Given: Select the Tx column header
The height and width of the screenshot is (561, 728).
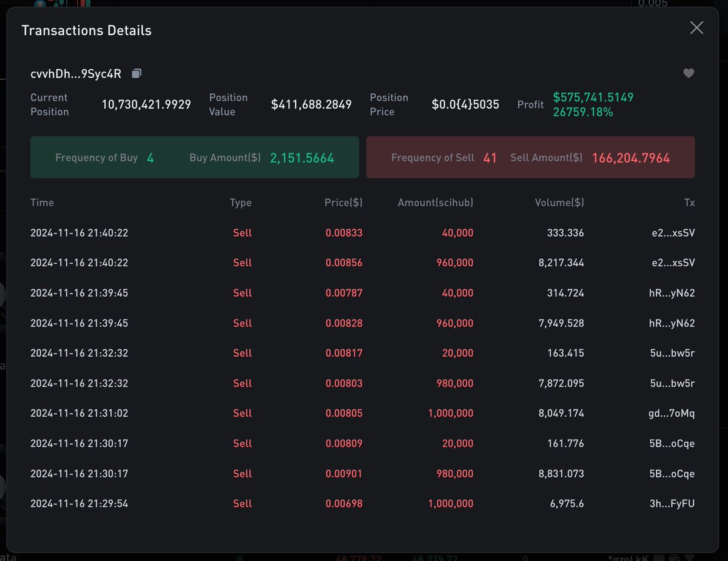Looking at the screenshot, I should (x=690, y=203).
